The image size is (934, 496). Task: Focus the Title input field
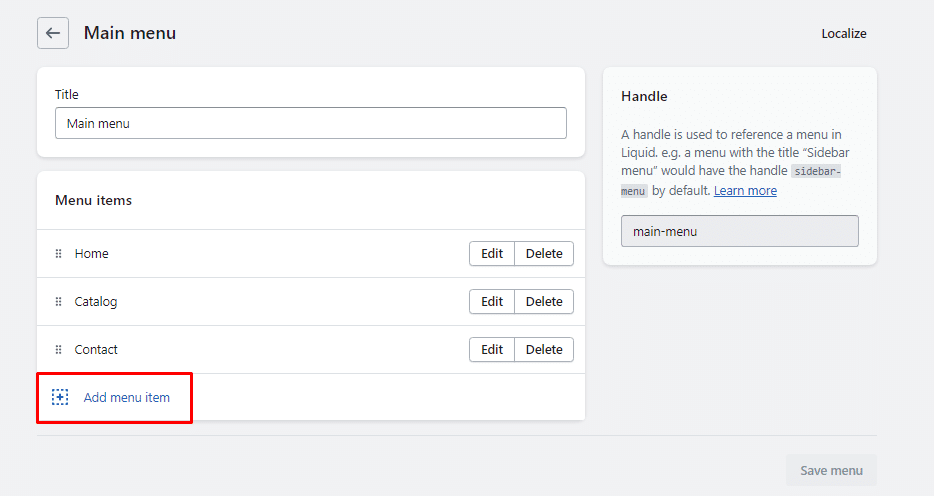[310, 123]
